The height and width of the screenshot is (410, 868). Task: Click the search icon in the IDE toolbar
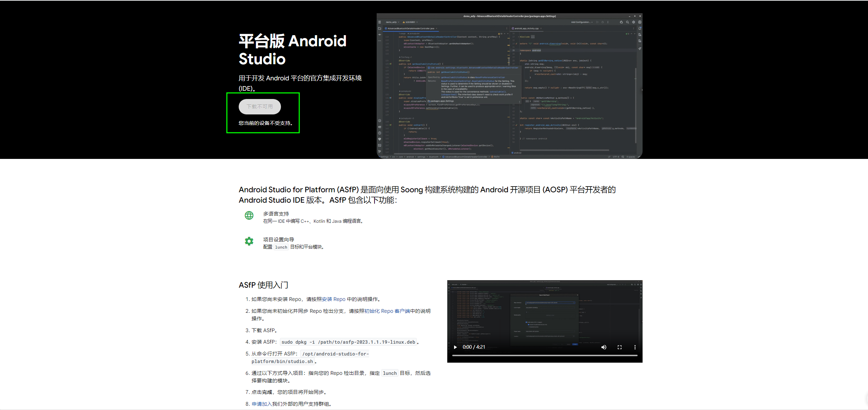pyautogui.click(x=627, y=22)
